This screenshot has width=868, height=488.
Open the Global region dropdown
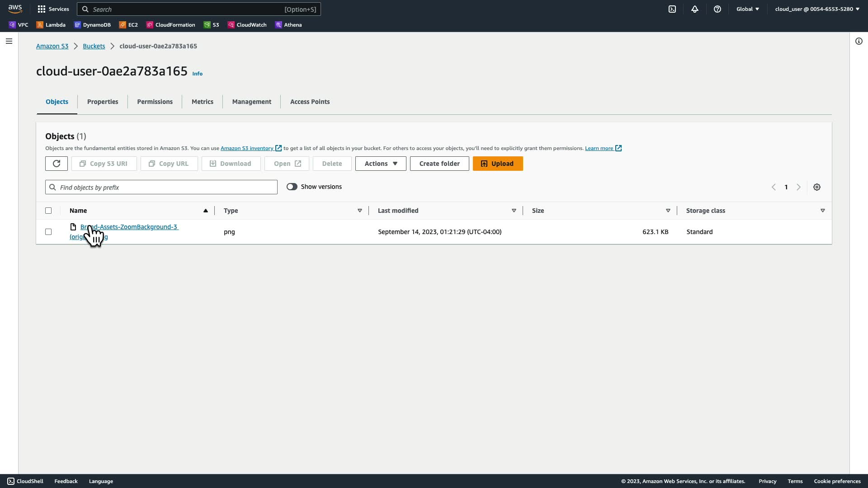pos(748,9)
